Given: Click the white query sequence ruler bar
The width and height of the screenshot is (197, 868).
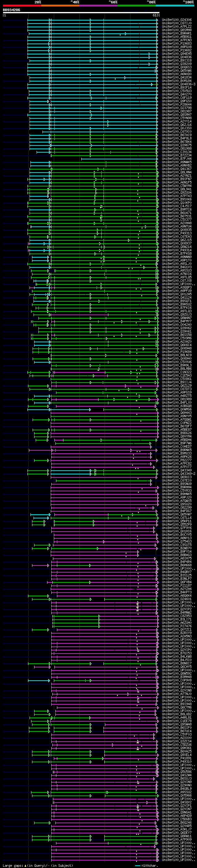Looking at the screenshot, I should (81, 13).
